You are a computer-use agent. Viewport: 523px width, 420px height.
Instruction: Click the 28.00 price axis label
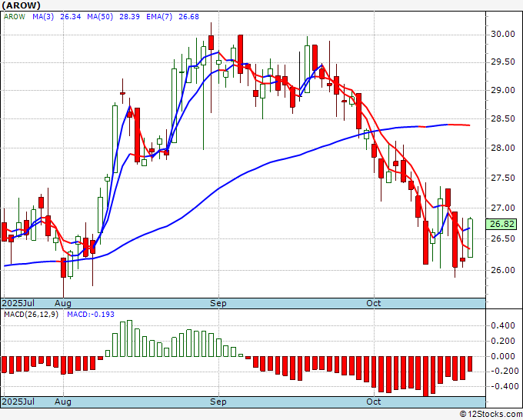503,148
